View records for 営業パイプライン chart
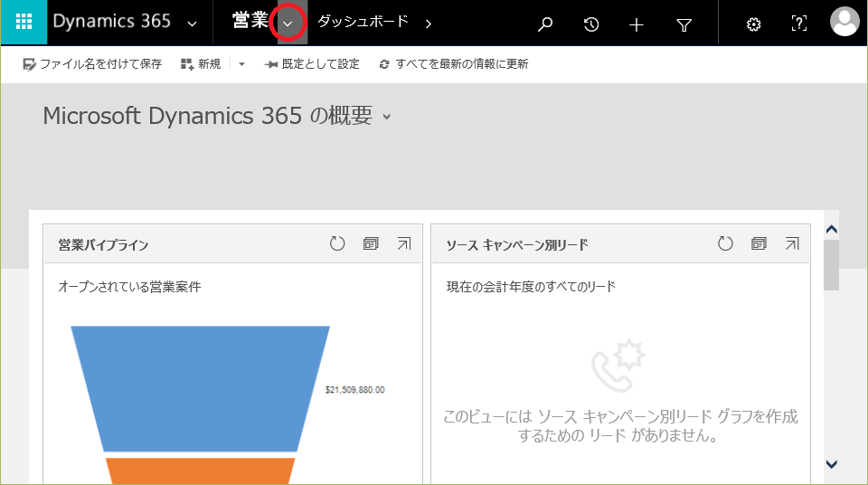 pyautogui.click(x=371, y=243)
